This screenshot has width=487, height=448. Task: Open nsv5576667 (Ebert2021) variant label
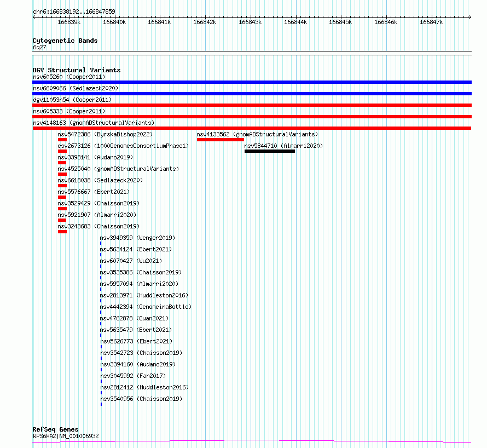pyautogui.click(x=94, y=192)
